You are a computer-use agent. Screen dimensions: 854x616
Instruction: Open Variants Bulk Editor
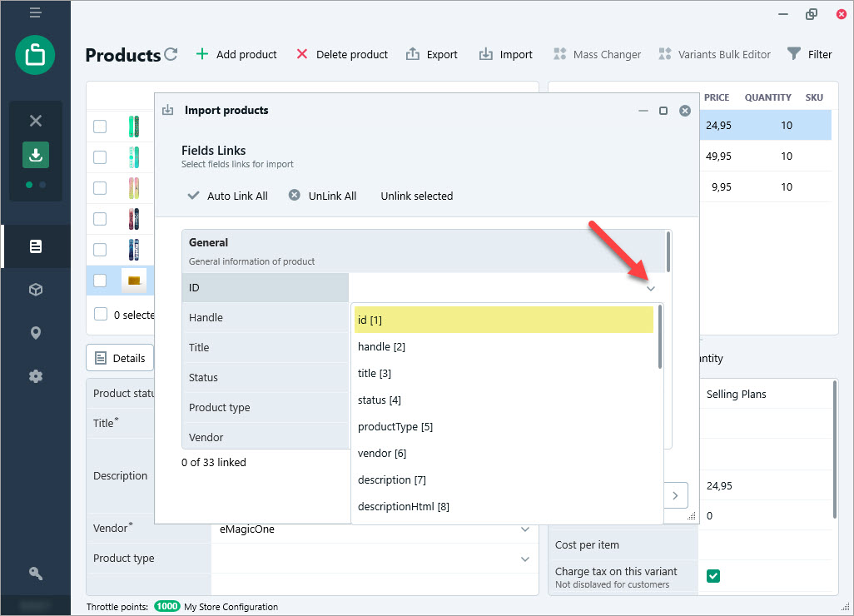click(714, 54)
